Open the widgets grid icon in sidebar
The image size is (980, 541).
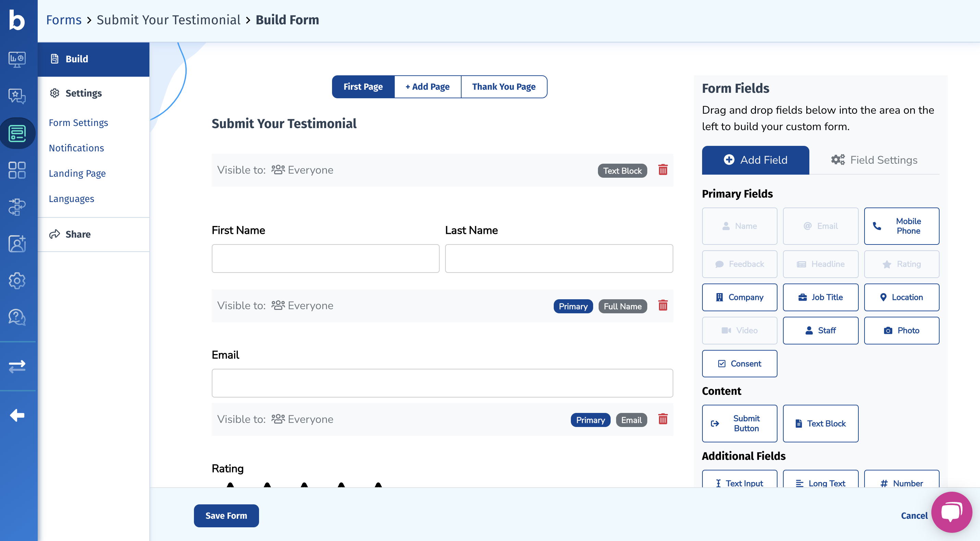(x=17, y=170)
